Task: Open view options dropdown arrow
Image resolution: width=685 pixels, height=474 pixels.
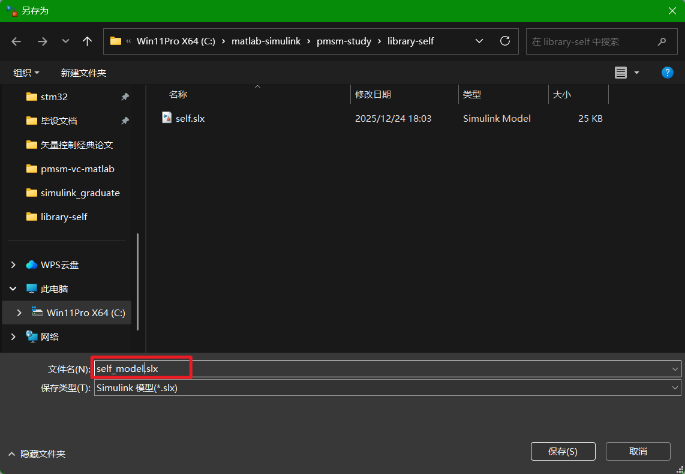Action: 637,73
